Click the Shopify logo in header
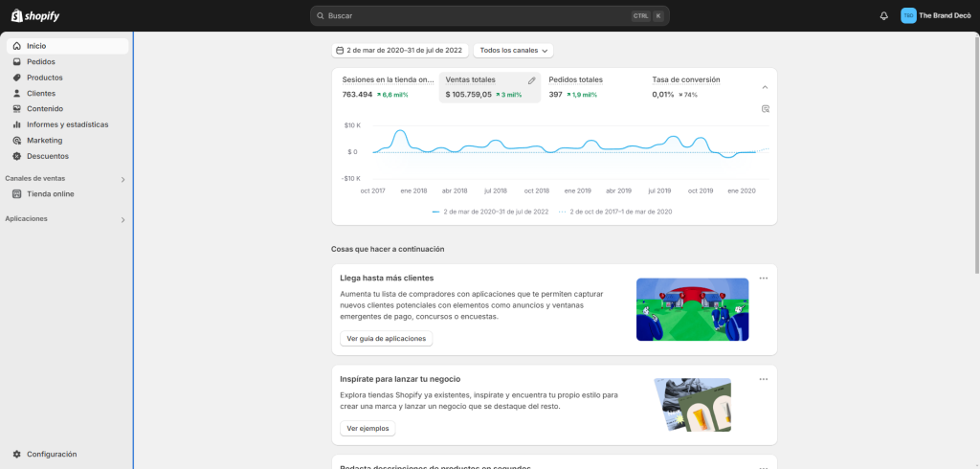Screen dimensions: 980x469 [x=35, y=15]
